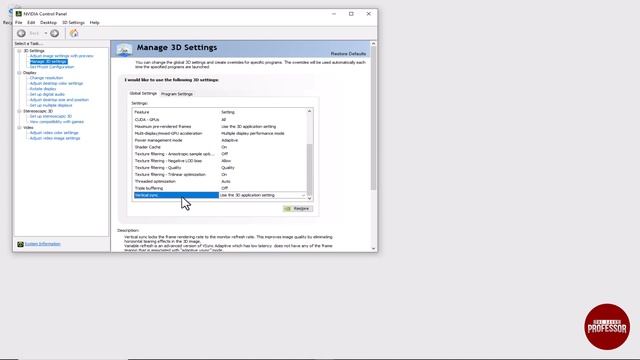640x360 pixels.
Task: Open the System Information link
Action: point(42,244)
